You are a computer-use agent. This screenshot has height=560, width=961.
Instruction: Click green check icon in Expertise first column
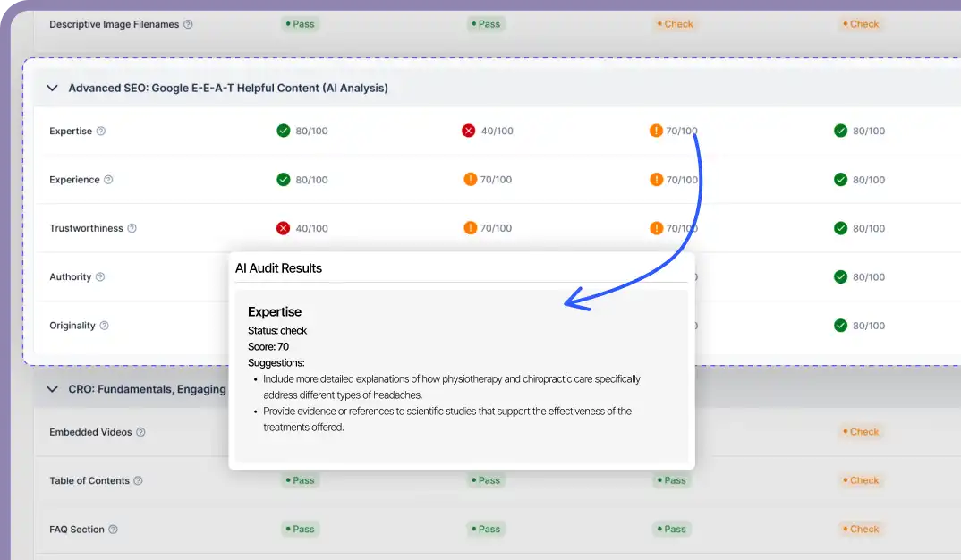pos(283,131)
